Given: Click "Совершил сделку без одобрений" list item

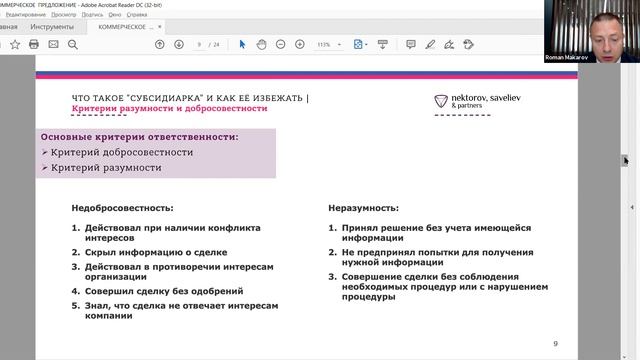Looking at the screenshot, I should pyautogui.click(x=164, y=291).
